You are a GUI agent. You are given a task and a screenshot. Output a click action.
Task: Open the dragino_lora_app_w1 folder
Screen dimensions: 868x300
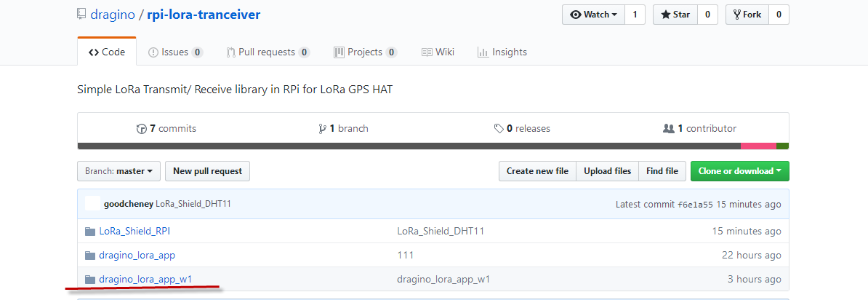click(145, 279)
